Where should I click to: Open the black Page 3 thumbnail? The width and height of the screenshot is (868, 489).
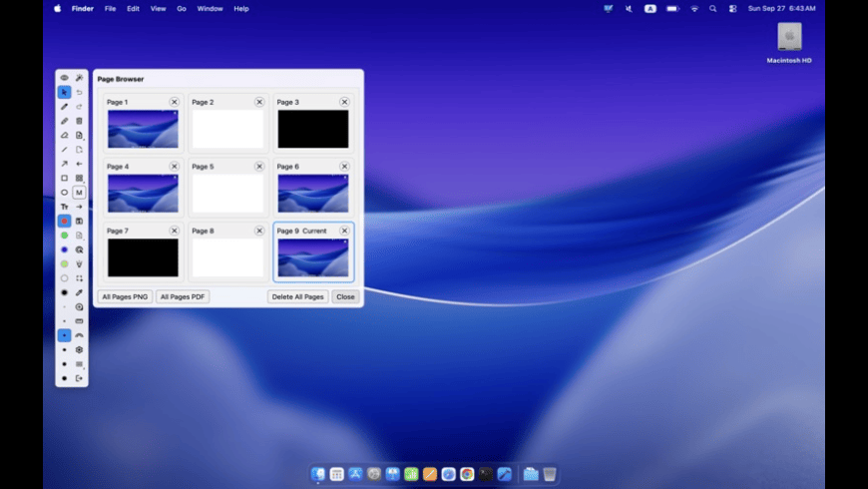pos(313,129)
